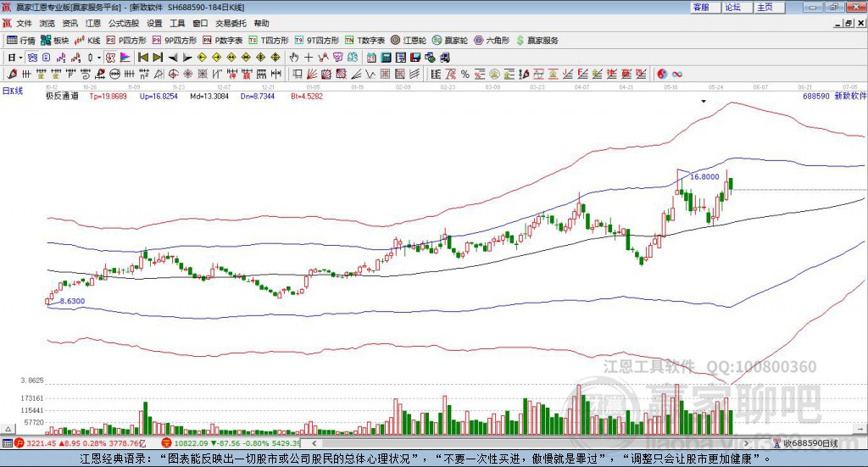The image size is (868, 467).
Task: Click the colored flag icon
Action: pos(125,58)
